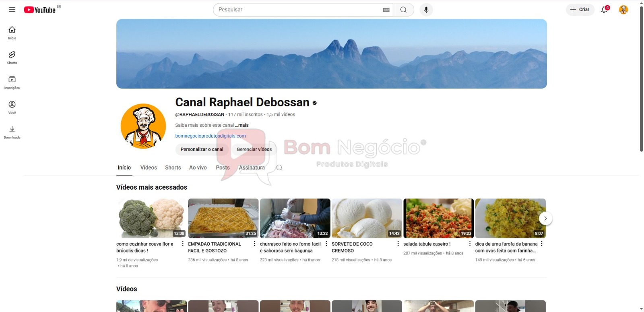This screenshot has height=312, width=644.
Task: Open bomnegocioprodutosdigitais.com link
Action: point(211,136)
